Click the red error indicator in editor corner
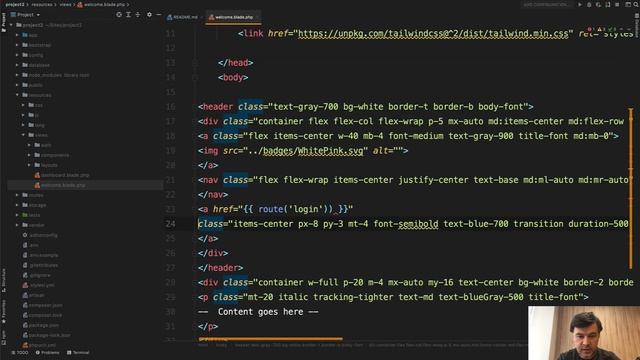The height and width of the screenshot is (360, 640). 590,29
